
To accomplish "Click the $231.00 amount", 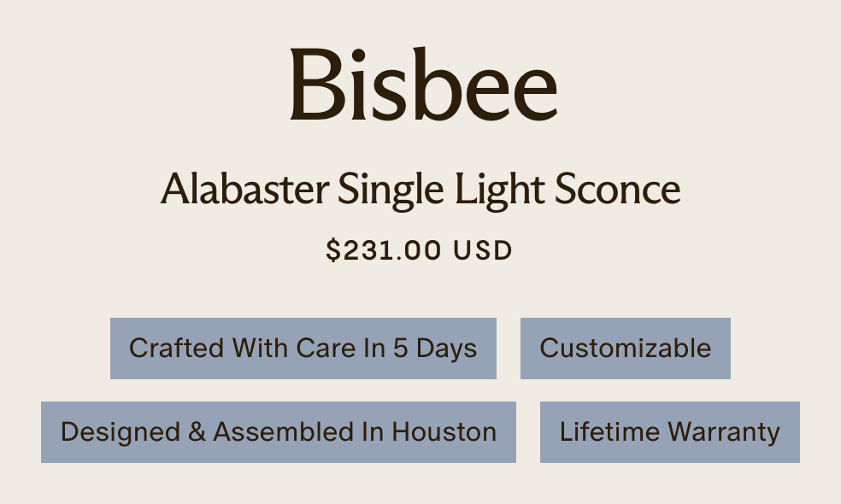I will pyautogui.click(x=385, y=250).
